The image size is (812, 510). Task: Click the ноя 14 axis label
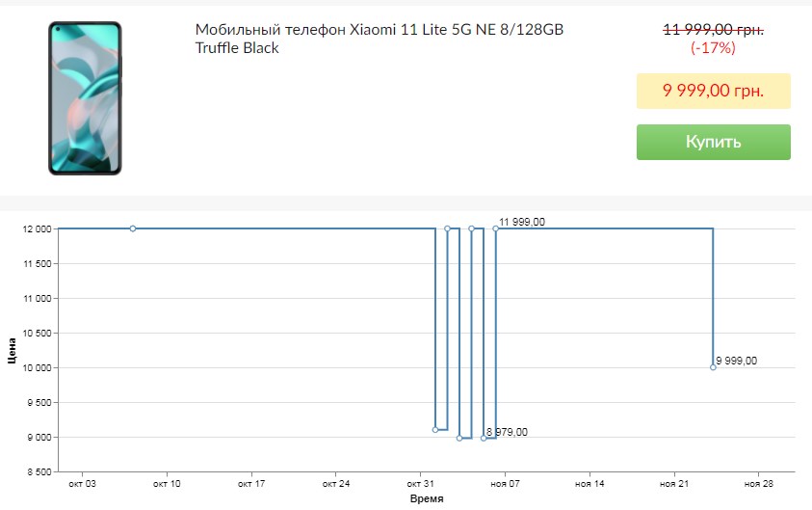click(x=589, y=484)
